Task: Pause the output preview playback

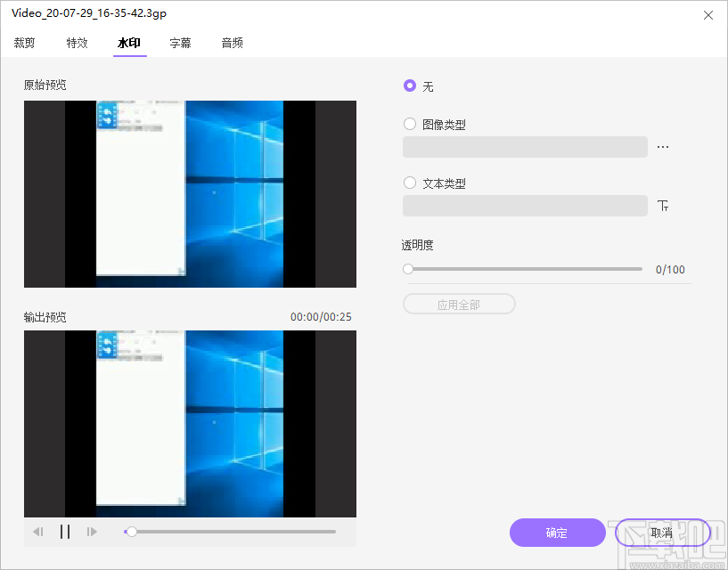Action: click(65, 531)
